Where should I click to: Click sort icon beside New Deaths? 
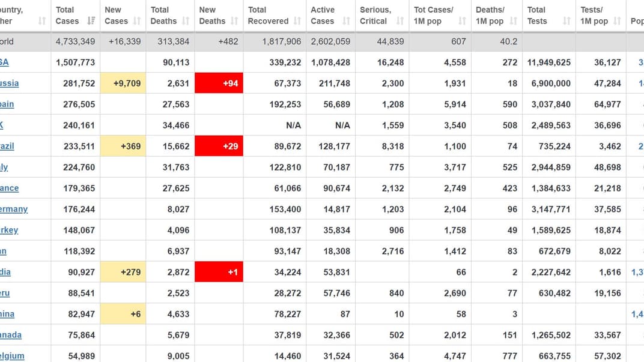click(x=234, y=21)
